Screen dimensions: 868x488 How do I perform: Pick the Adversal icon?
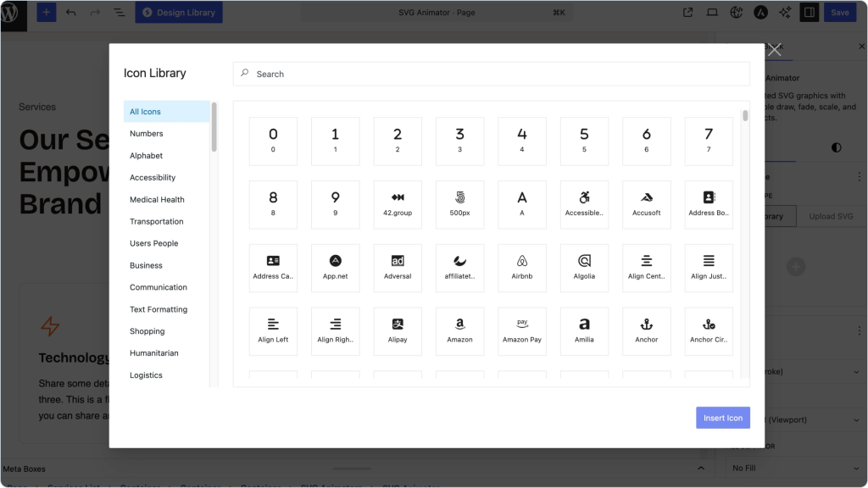click(x=398, y=268)
